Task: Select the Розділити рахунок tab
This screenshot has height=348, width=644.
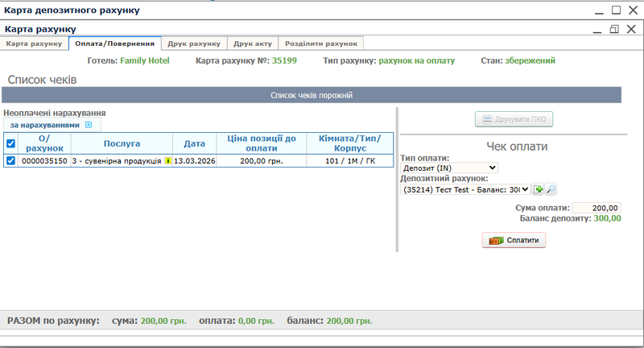Action: click(323, 43)
